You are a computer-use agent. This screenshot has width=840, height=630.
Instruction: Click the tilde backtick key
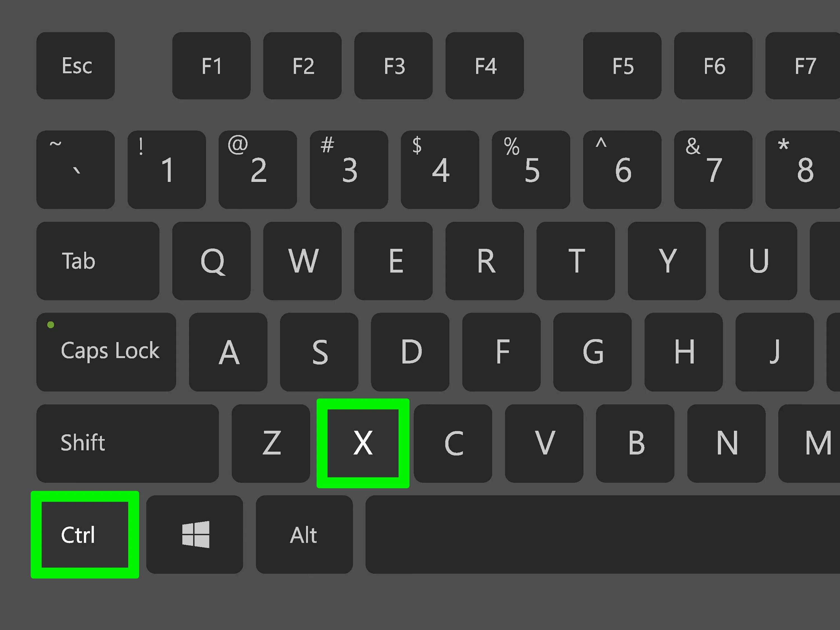(x=76, y=170)
